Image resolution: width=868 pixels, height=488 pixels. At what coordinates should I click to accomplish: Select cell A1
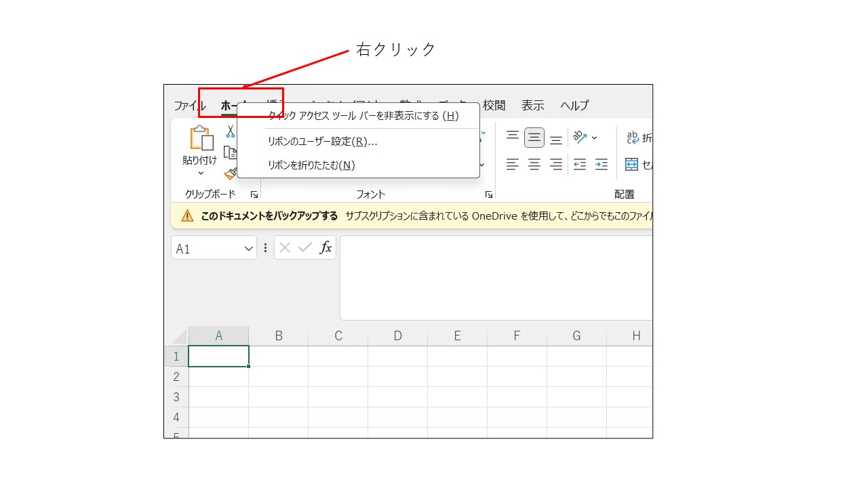(218, 357)
